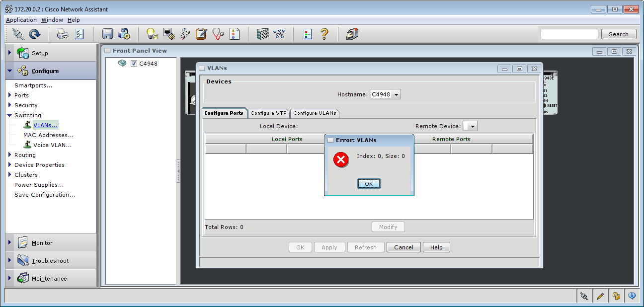Click the blue info bubble in the status bar
The width and height of the screenshot is (644, 307).
click(x=632, y=296)
